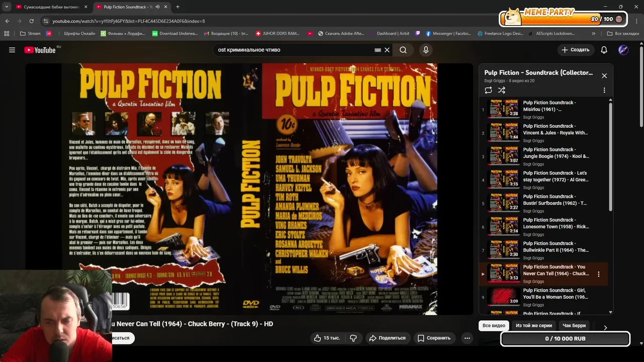Open Gmail 'Входящие (10)' bookmark
This screenshot has width=644, height=362.
226,34
